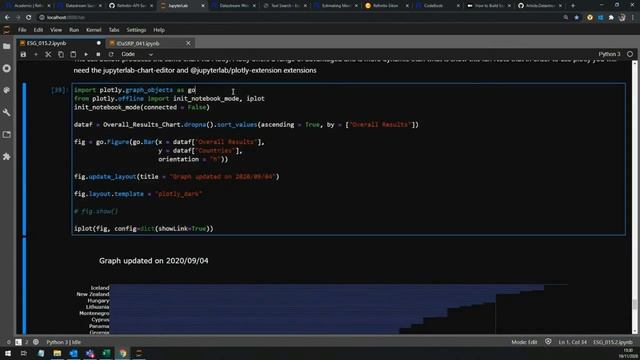Close the IDaSRP_041.ipynb notebook tab
The height and width of the screenshot is (360, 640).
coord(188,43)
